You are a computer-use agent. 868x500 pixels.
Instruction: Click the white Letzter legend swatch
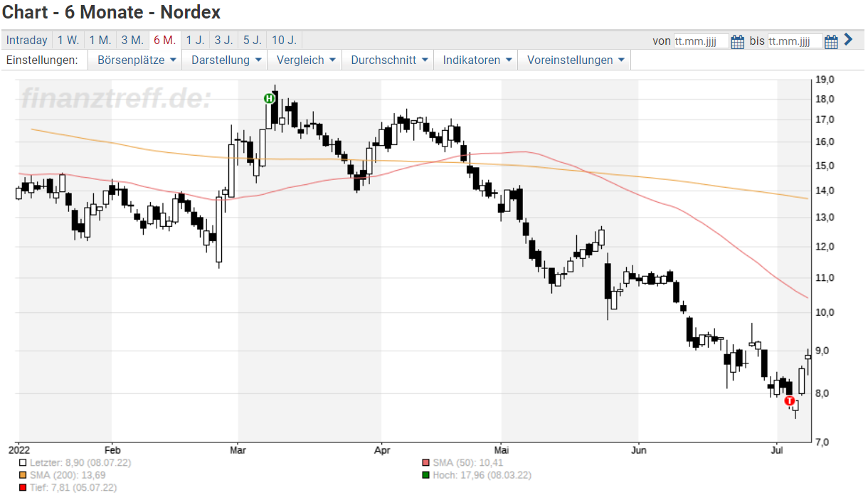pyautogui.click(x=23, y=462)
